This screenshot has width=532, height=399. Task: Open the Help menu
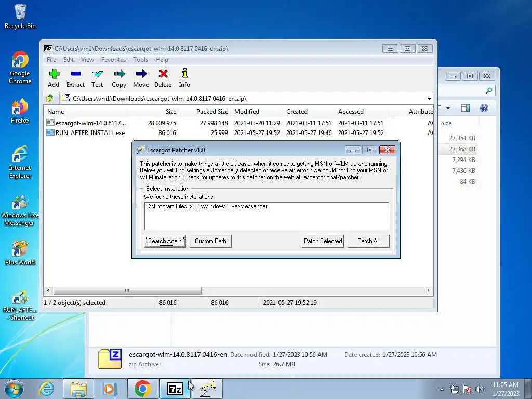(162, 60)
